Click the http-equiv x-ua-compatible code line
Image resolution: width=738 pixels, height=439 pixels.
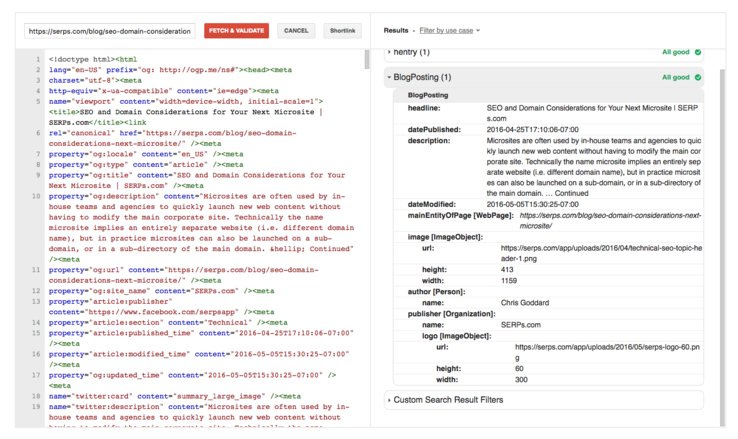(164, 91)
